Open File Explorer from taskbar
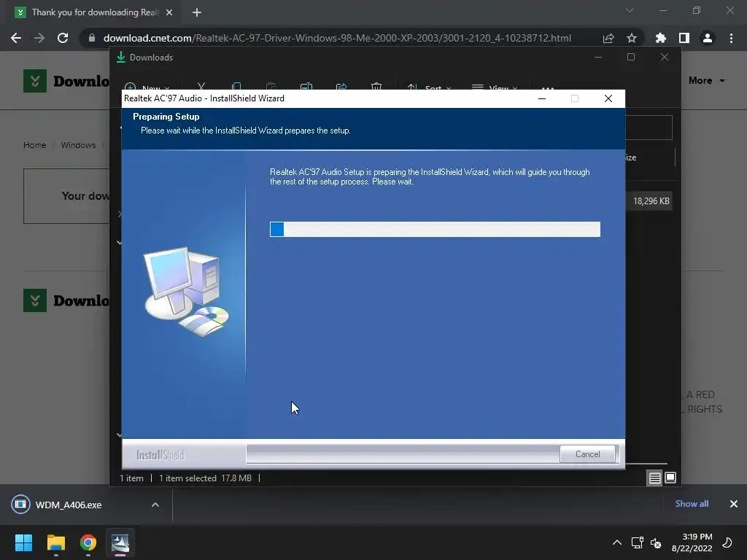The image size is (747, 560). pos(55,542)
